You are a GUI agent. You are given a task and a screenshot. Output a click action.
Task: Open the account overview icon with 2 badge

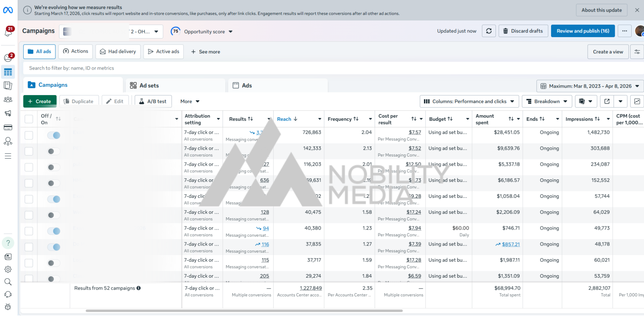click(8, 57)
